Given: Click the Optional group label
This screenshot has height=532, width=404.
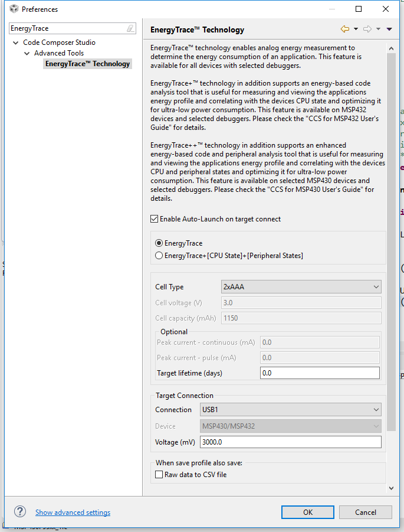Looking at the screenshot, I should click(174, 332).
